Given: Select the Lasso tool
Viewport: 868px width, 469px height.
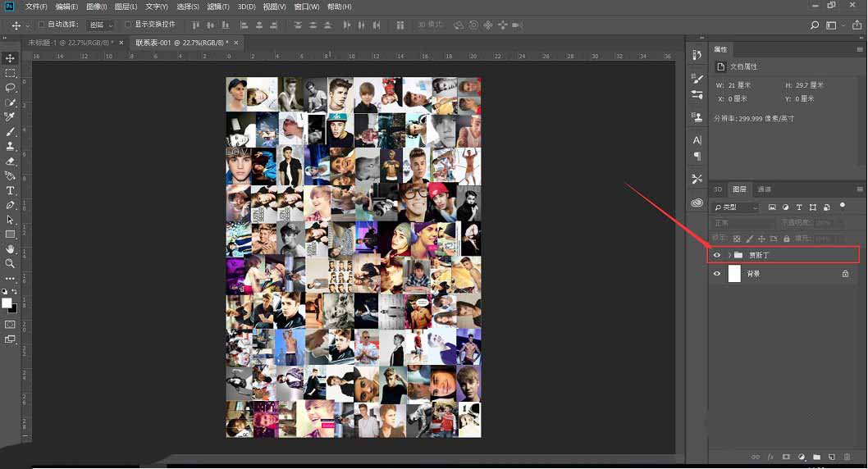Looking at the screenshot, I should pos(10,88).
